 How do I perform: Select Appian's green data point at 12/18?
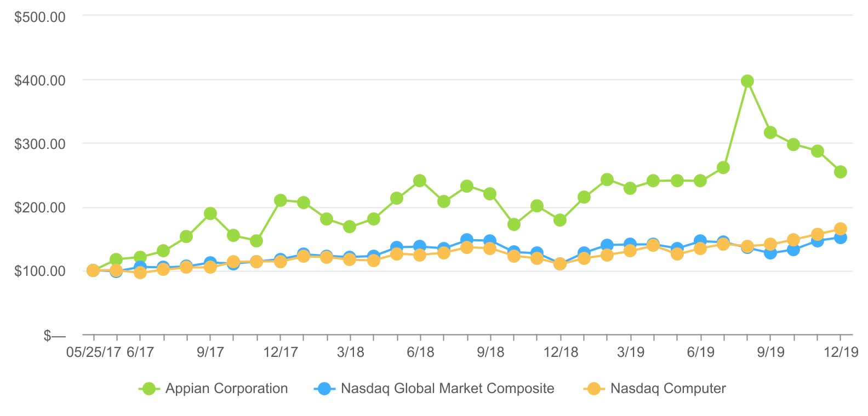[x=559, y=220]
